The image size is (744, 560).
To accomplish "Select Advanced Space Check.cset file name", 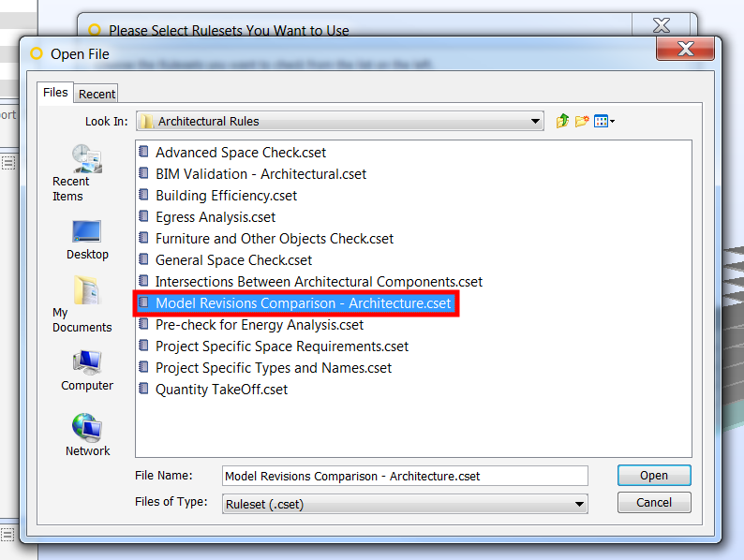I will point(241,153).
